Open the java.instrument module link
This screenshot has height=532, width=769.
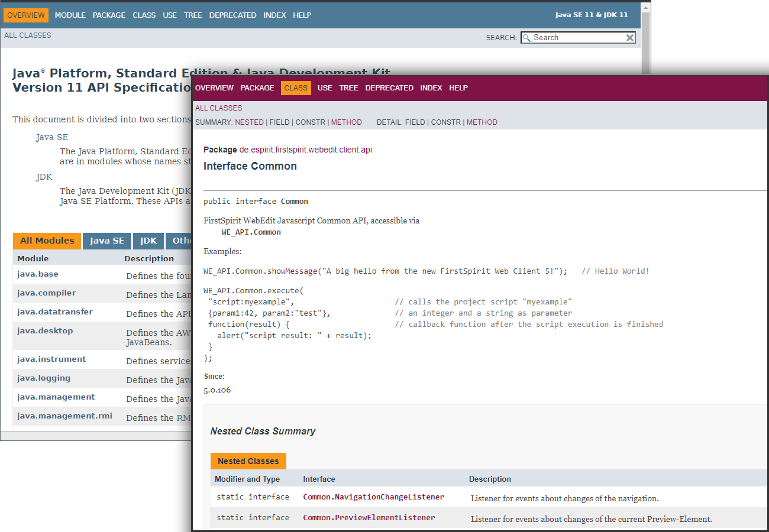[x=51, y=359]
